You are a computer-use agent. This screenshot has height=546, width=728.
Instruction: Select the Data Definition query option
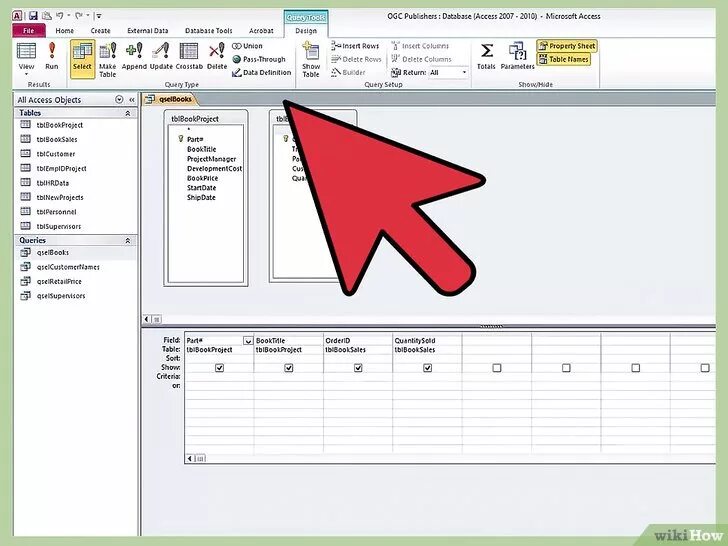click(x=262, y=72)
